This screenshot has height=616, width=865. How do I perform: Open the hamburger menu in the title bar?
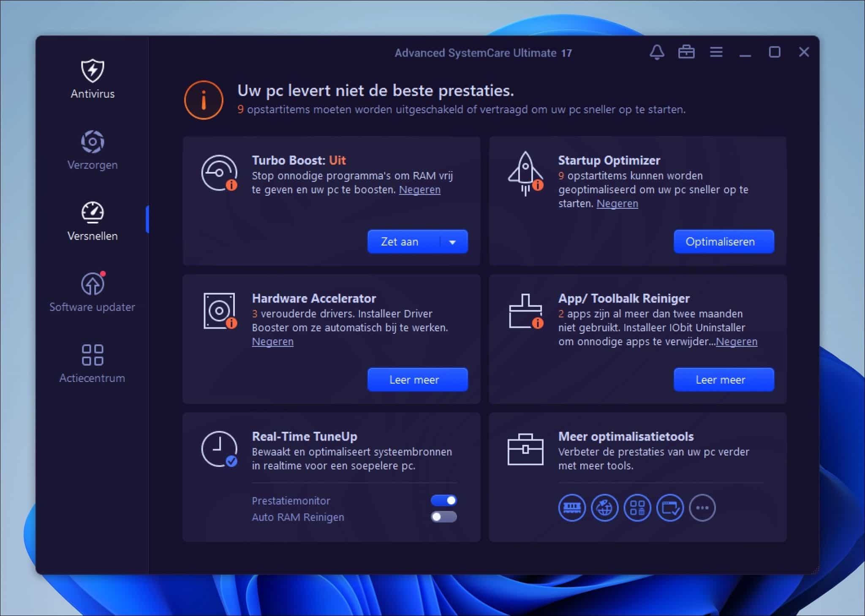click(716, 52)
